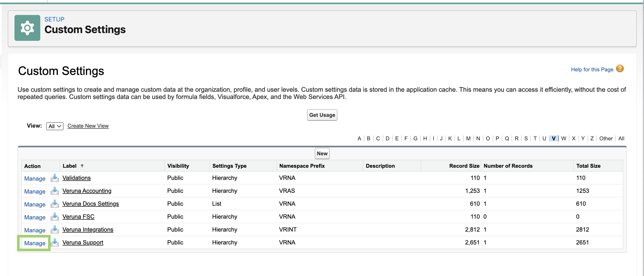Manage the Veruna Docs Settings entry

[35, 204]
